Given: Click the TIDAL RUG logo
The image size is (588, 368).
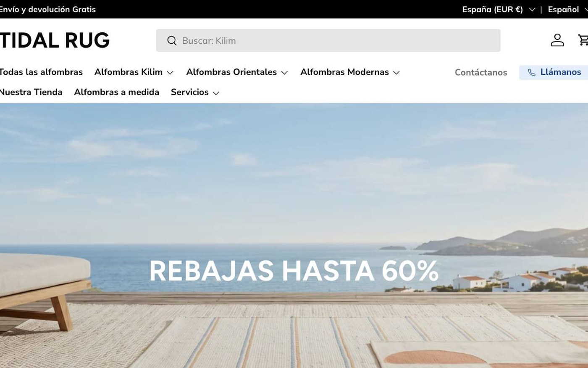Looking at the screenshot, I should coord(55,40).
